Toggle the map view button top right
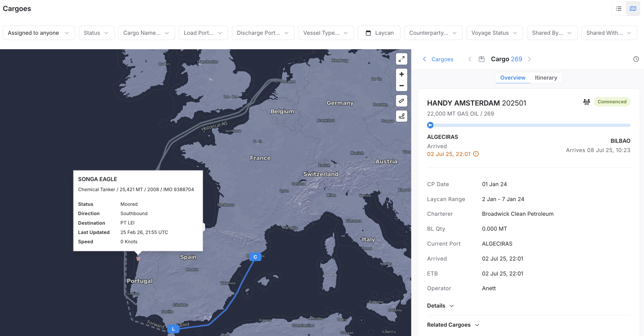 (633, 8)
